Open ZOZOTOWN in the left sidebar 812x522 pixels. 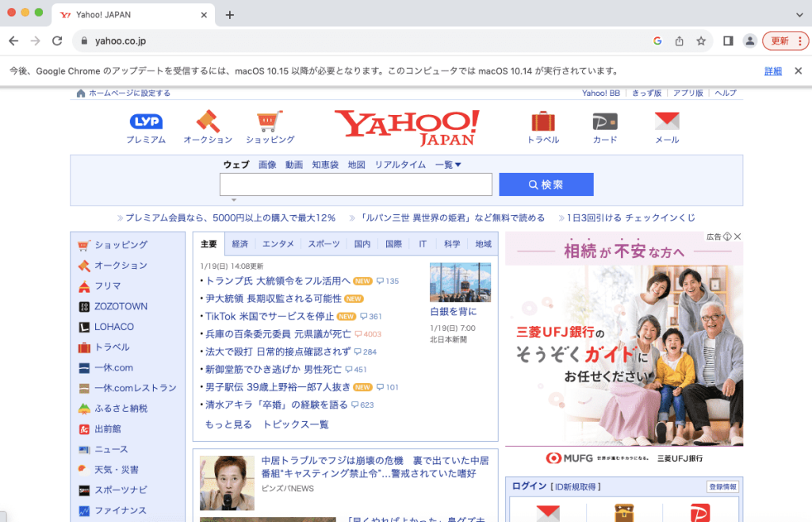coord(121,306)
